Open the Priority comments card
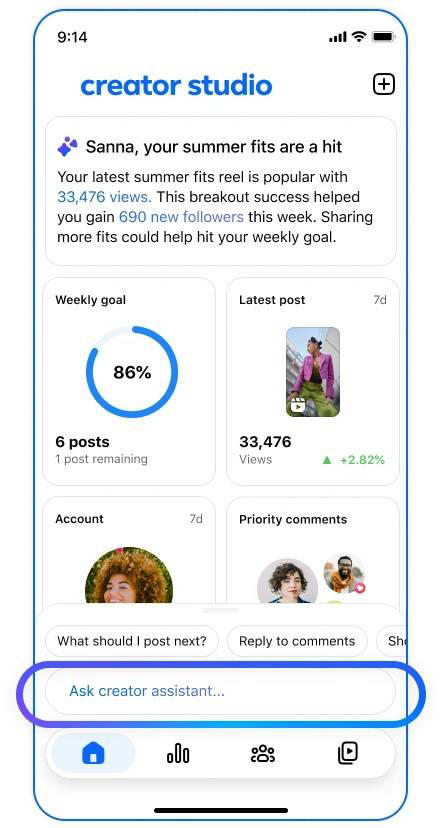This screenshot has width=442, height=828. point(313,551)
